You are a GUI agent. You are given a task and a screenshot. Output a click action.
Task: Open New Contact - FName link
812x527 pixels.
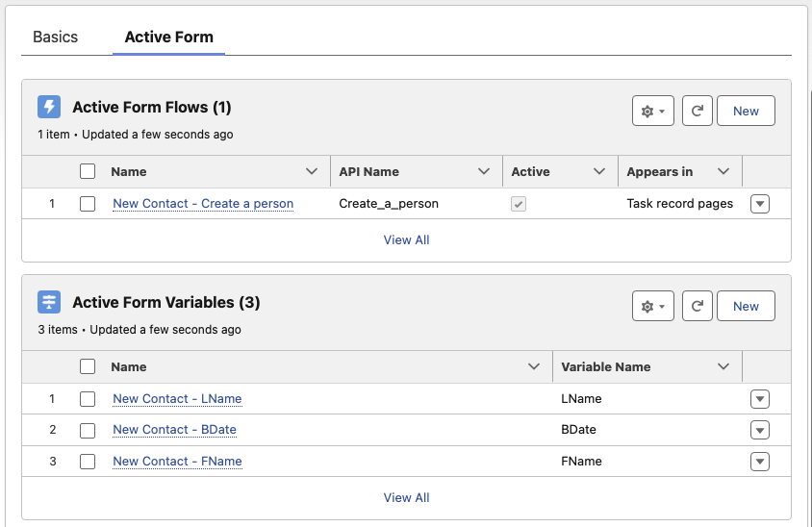click(177, 462)
